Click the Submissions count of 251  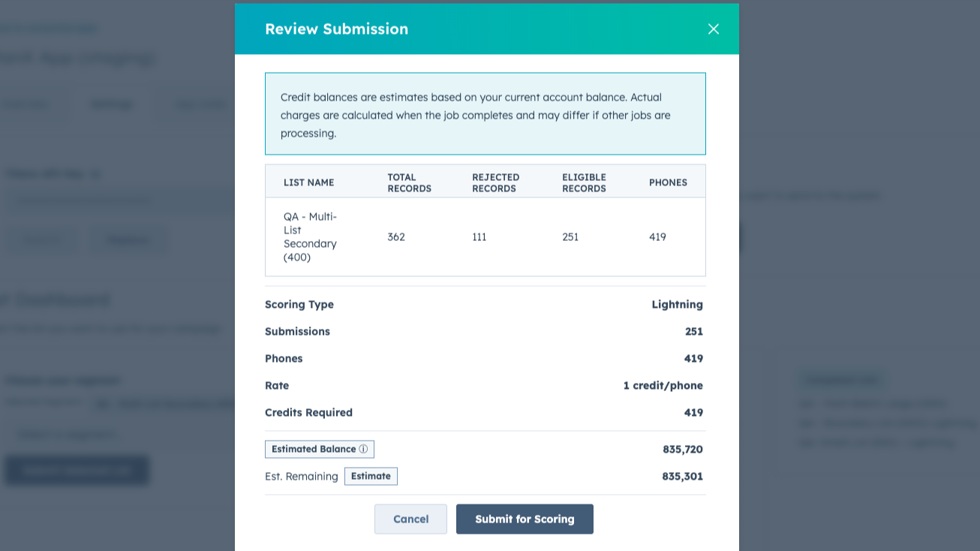point(693,331)
